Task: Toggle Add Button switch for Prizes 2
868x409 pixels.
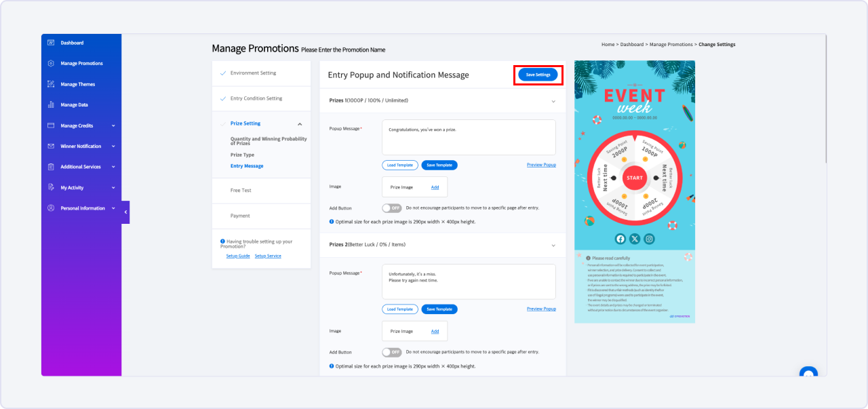Action: click(391, 352)
